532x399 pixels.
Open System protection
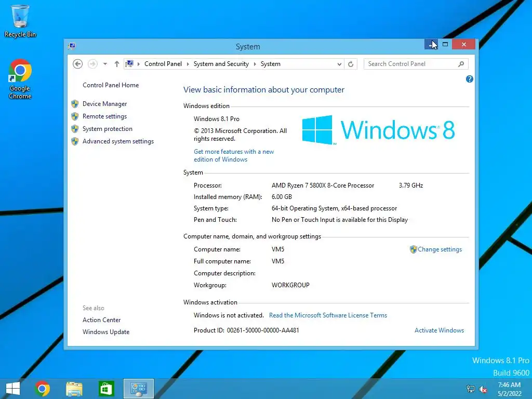point(107,129)
